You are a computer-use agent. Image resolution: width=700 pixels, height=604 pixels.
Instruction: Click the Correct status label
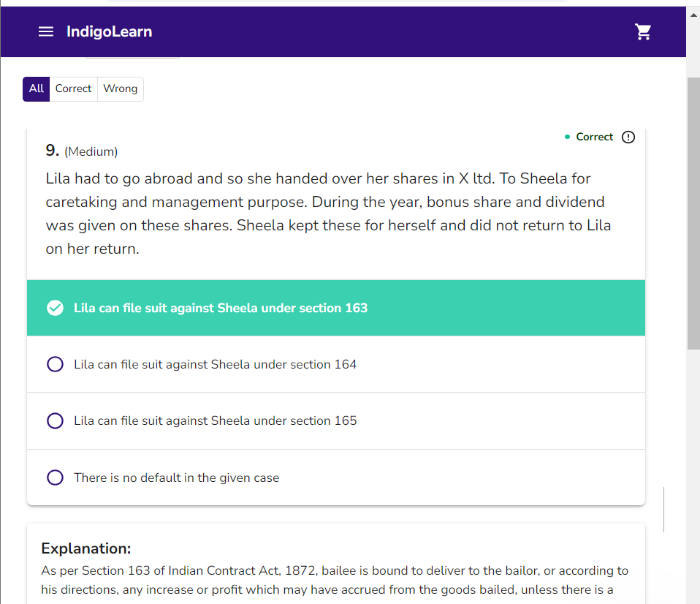[594, 137]
